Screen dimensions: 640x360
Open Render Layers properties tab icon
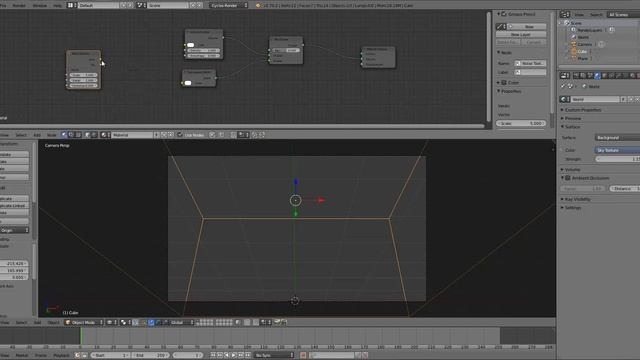pos(583,76)
